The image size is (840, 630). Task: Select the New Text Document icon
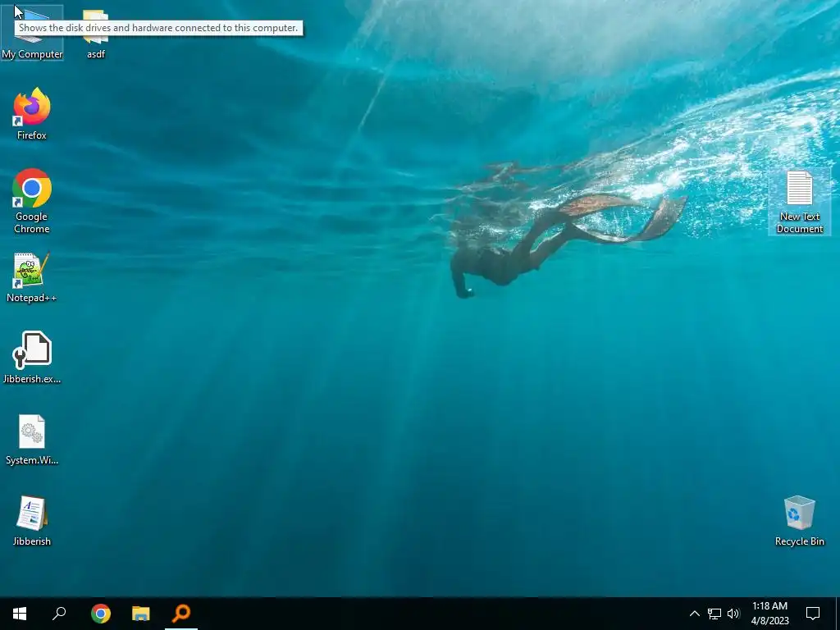[799, 202]
